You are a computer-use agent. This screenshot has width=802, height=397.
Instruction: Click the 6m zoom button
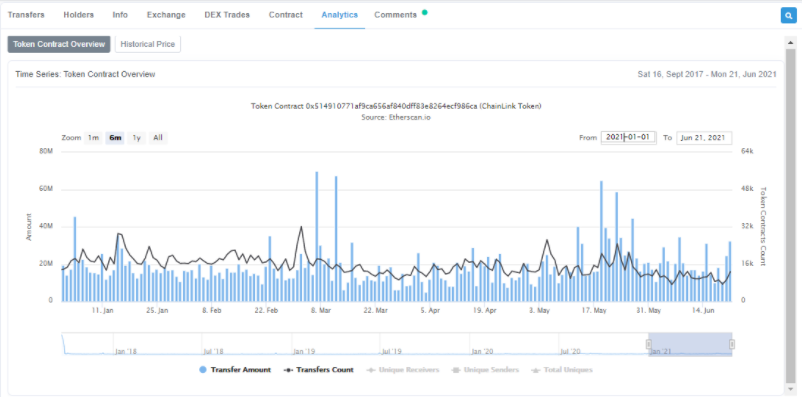point(115,138)
